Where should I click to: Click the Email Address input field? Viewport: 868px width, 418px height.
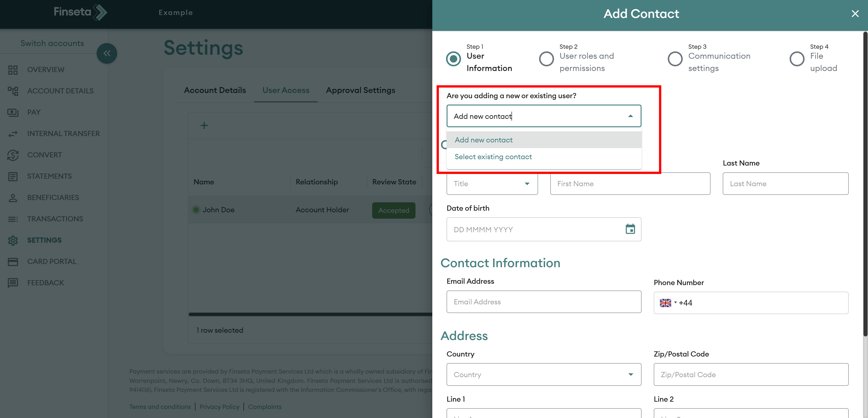pyautogui.click(x=543, y=302)
